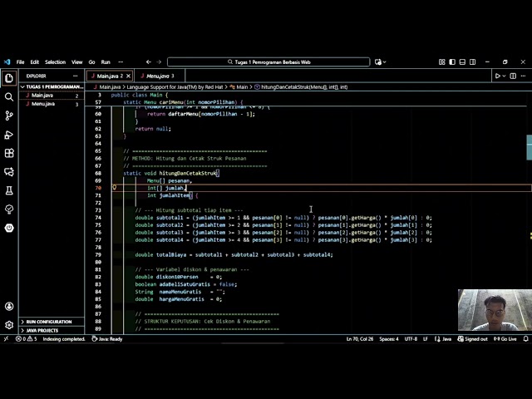Open Run and Debug view

[9, 135]
